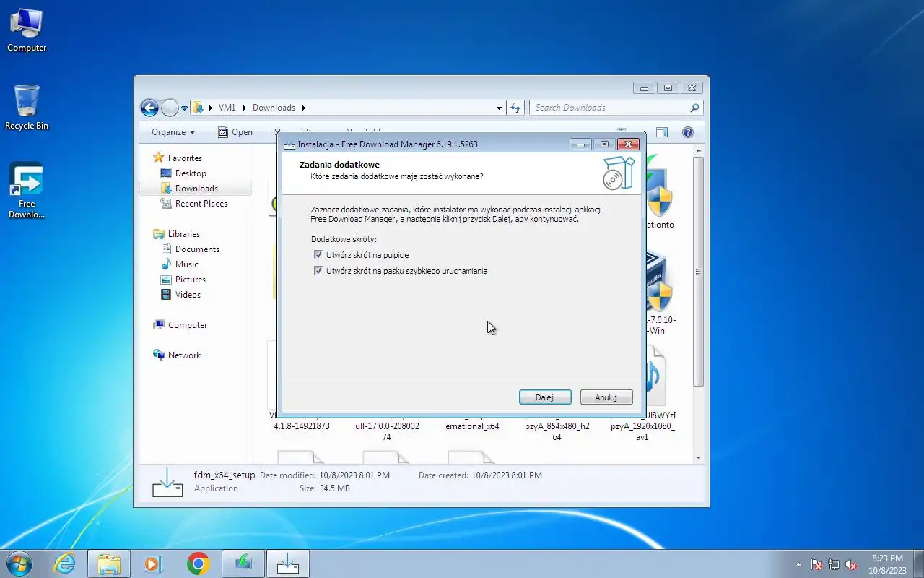Click the Anuluj button in installer

click(606, 397)
